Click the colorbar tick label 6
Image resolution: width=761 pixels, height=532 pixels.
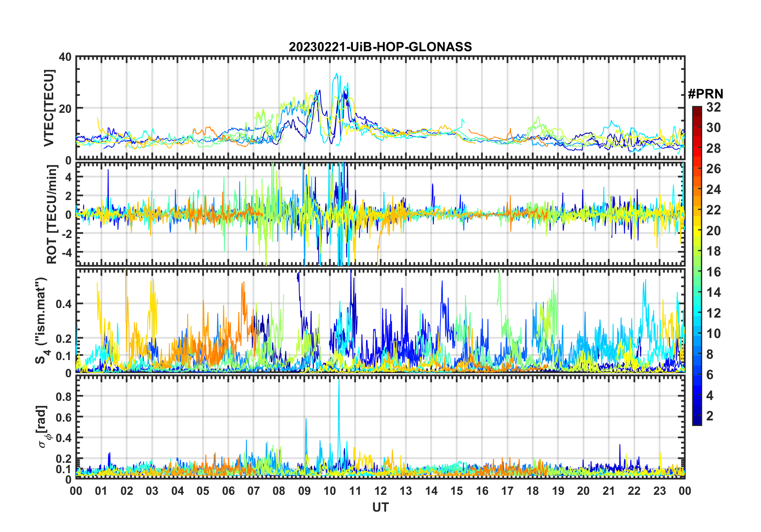(x=710, y=375)
